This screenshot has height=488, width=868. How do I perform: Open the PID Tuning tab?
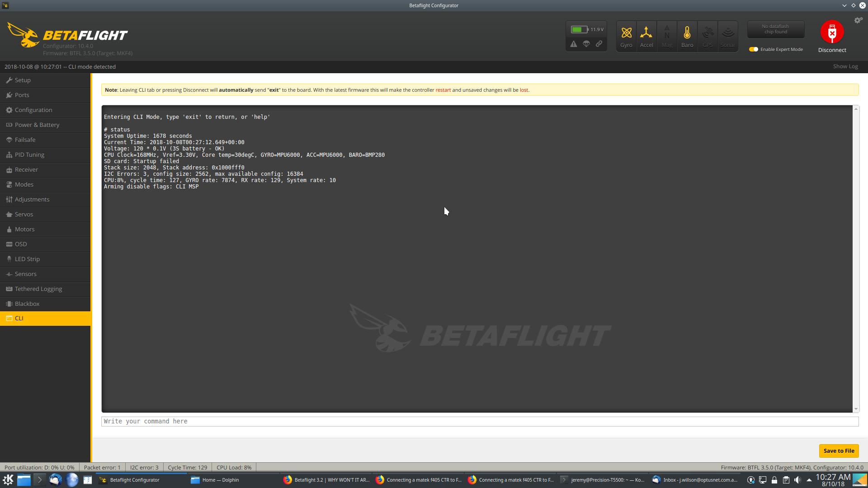coord(45,155)
